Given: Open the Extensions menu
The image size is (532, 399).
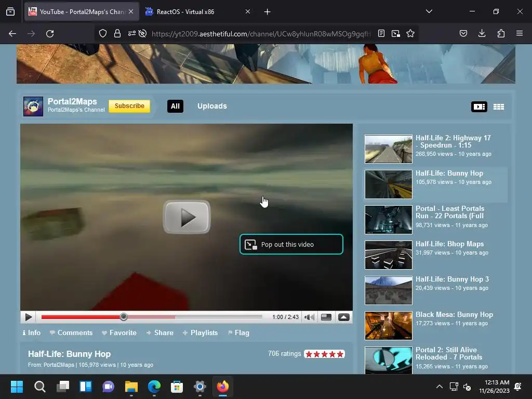Looking at the screenshot, I should pyautogui.click(x=501, y=33).
